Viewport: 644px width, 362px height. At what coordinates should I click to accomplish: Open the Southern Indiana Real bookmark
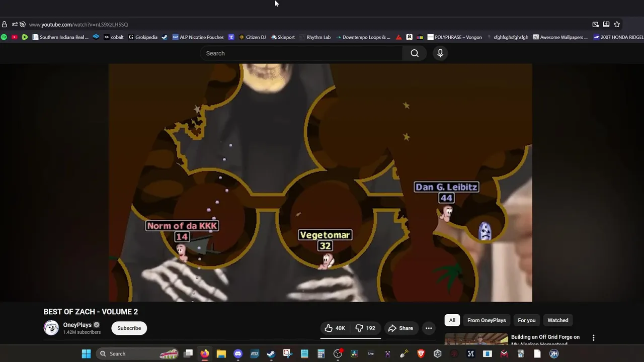(60, 37)
